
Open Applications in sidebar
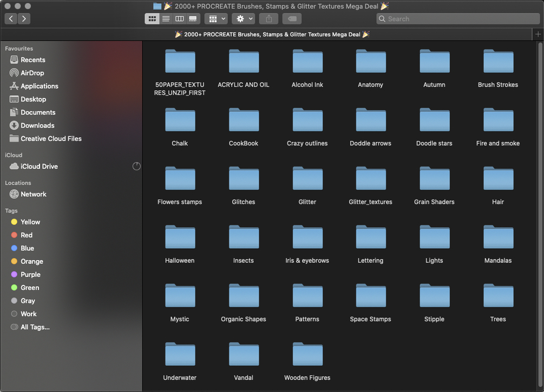[34, 87]
